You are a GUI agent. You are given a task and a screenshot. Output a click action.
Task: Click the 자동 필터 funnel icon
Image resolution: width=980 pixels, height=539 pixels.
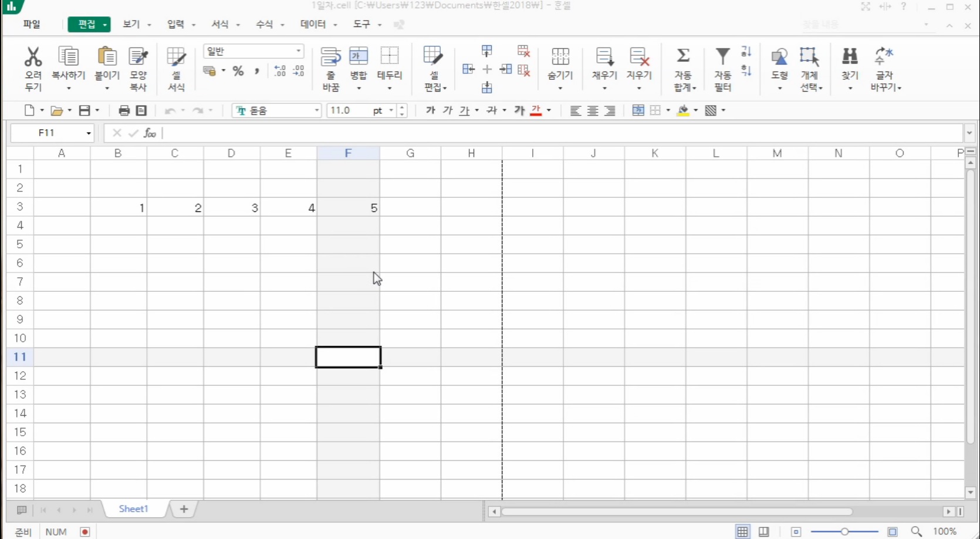(722, 57)
